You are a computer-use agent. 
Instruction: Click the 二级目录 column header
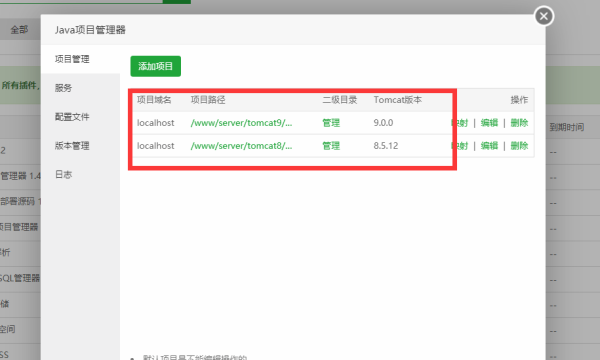pos(339,100)
